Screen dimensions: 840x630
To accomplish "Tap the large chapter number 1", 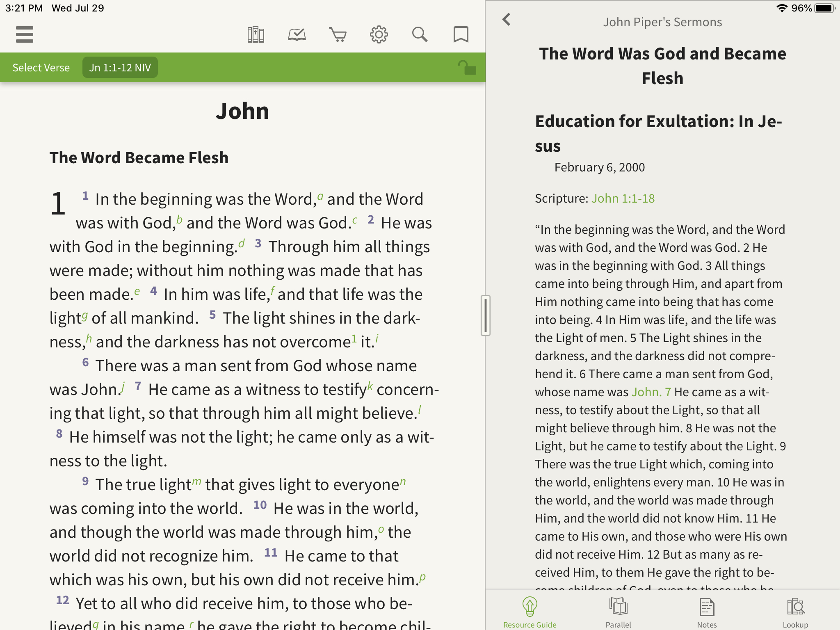I will click(x=58, y=203).
